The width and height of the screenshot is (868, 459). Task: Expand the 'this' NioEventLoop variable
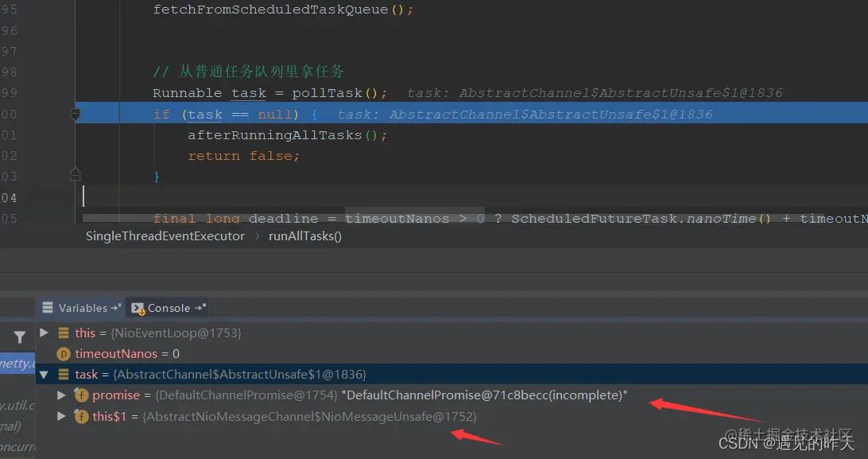click(x=45, y=333)
